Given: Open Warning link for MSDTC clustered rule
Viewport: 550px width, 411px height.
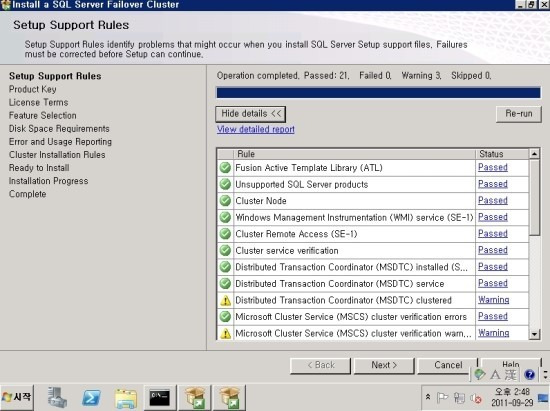Looking at the screenshot, I should pos(494,300).
